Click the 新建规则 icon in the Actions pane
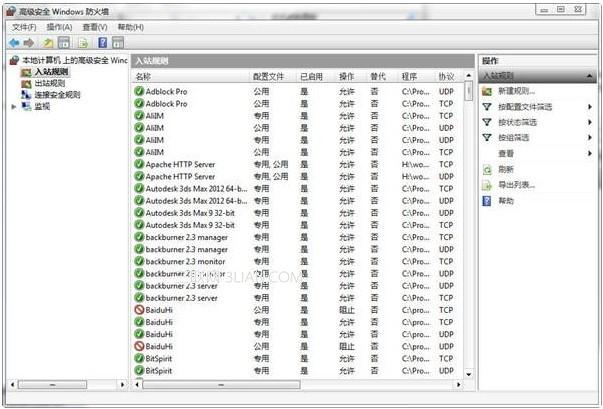603x409 pixels. coord(487,91)
